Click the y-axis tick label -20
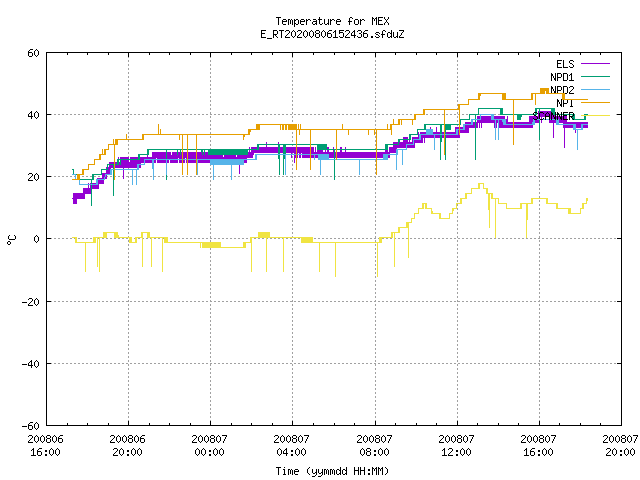The height and width of the screenshot is (480, 640). (x=31, y=302)
